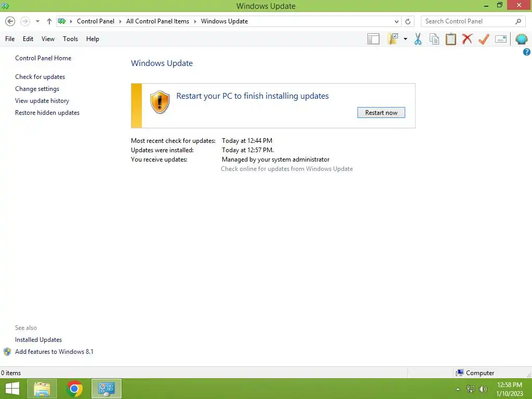Click the orange checkmark toolbar icon
Viewport: 532px width, 399px height.
pos(484,39)
